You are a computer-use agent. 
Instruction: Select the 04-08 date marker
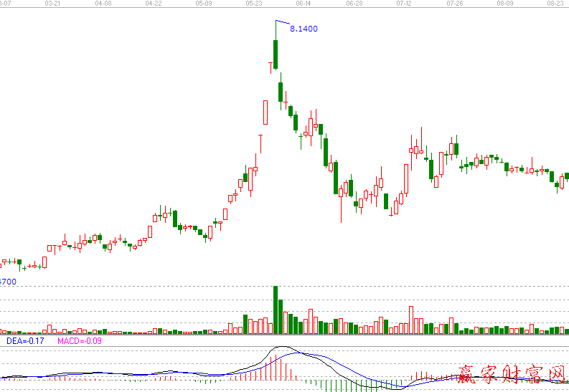click(x=103, y=4)
